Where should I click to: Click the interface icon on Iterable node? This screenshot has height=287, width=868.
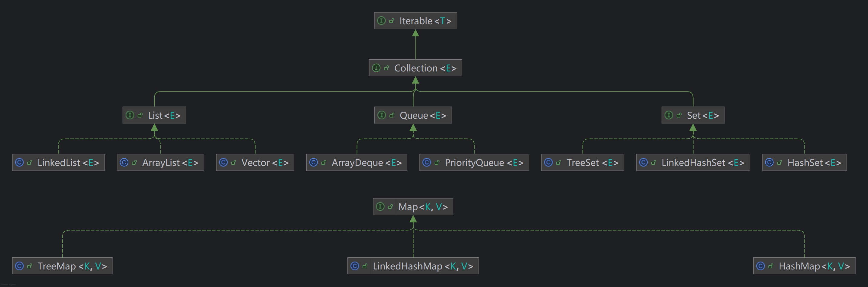pos(381,21)
